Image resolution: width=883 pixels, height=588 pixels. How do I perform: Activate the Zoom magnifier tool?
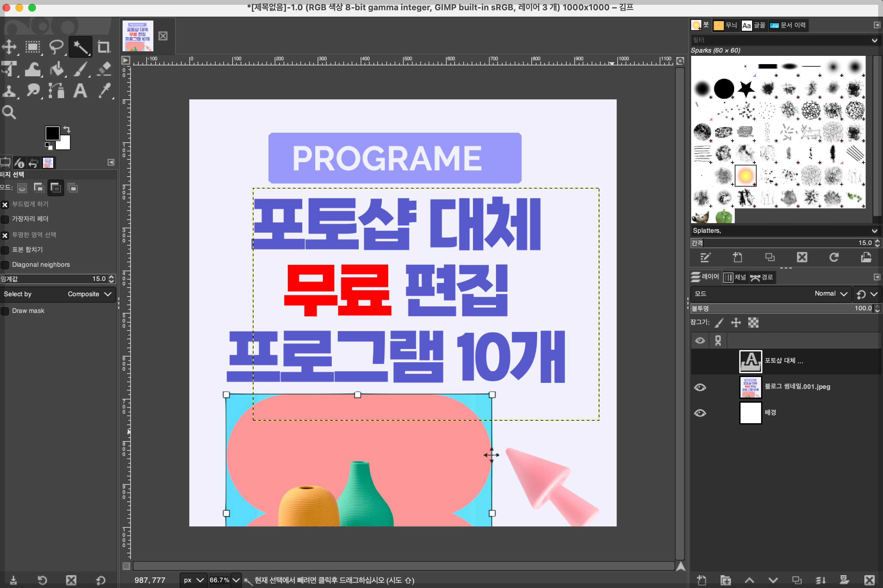coord(9,112)
